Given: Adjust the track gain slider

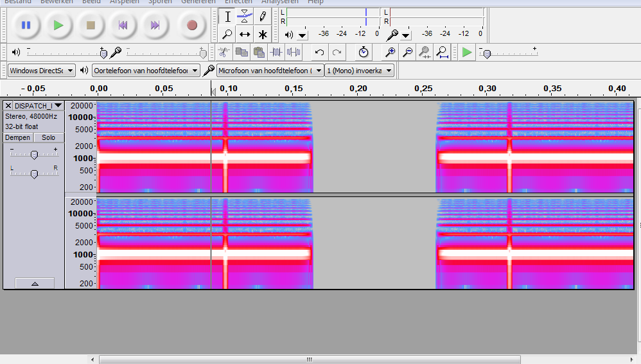Looking at the screenshot, I should [x=34, y=155].
